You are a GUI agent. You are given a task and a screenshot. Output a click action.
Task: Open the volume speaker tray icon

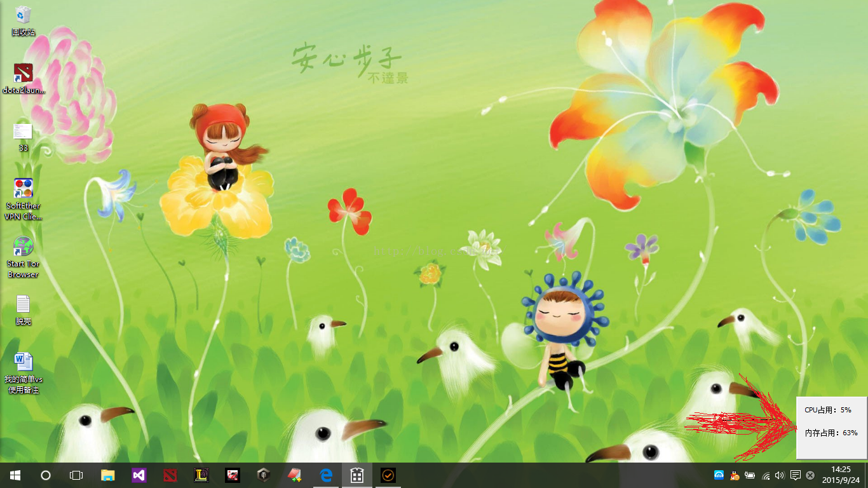780,475
